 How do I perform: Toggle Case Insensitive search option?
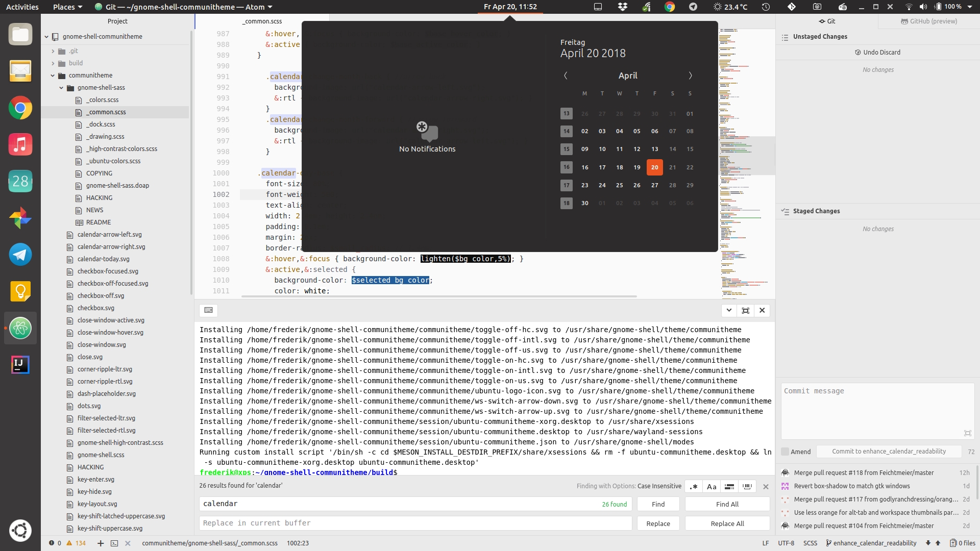pos(712,486)
